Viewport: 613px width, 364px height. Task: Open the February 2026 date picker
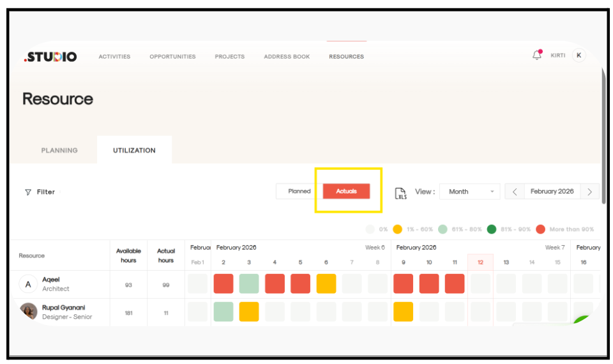(552, 192)
